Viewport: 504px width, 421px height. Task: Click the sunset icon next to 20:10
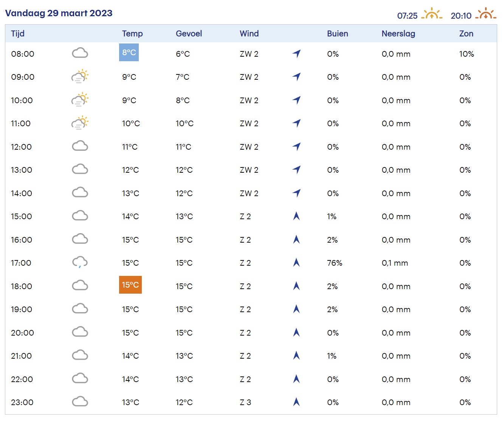(485, 14)
